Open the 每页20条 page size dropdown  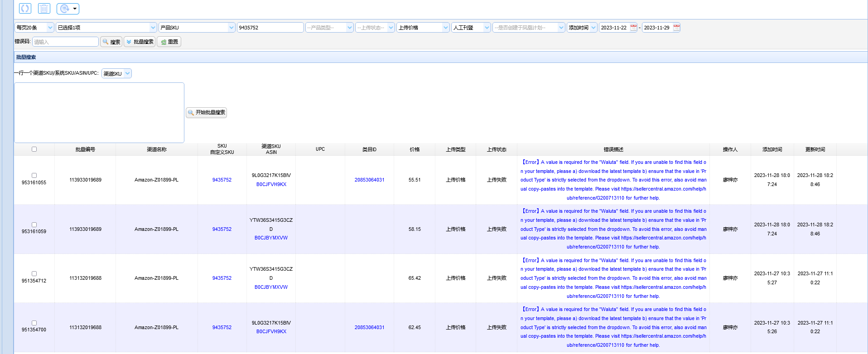(x=34, y=28)
